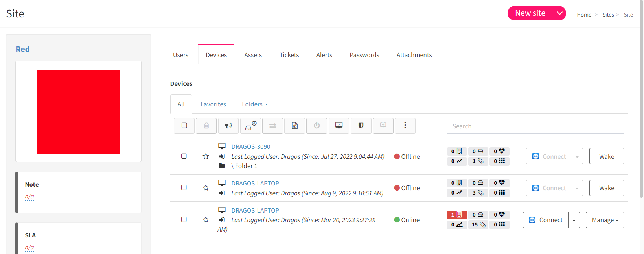
Task: Open the Attachments tab
Action: coord(414,55)
